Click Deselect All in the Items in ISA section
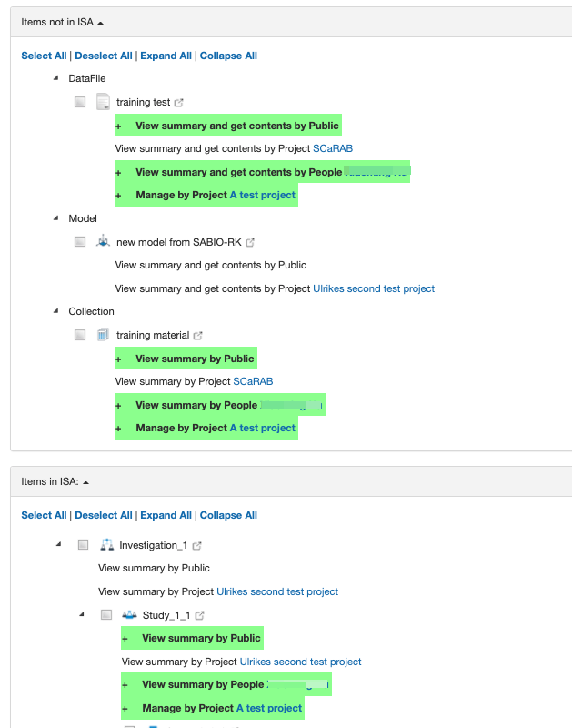 click(x=104, y=515)
